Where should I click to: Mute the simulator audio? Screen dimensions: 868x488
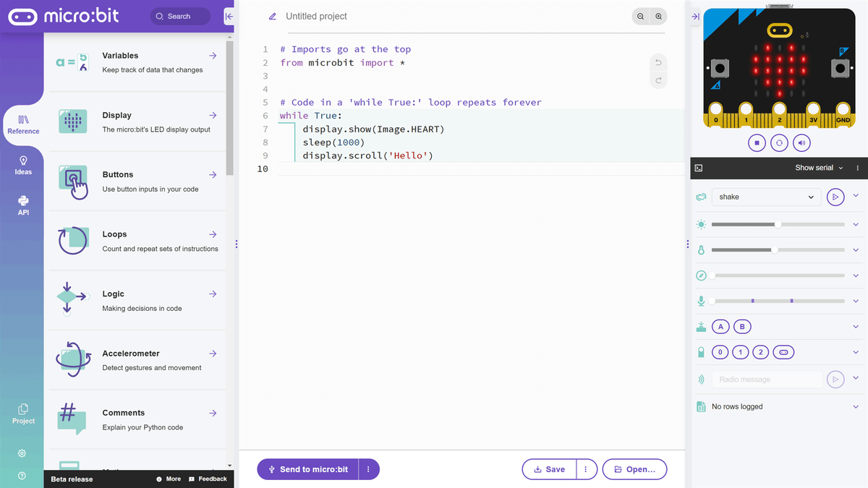(801, 142)
